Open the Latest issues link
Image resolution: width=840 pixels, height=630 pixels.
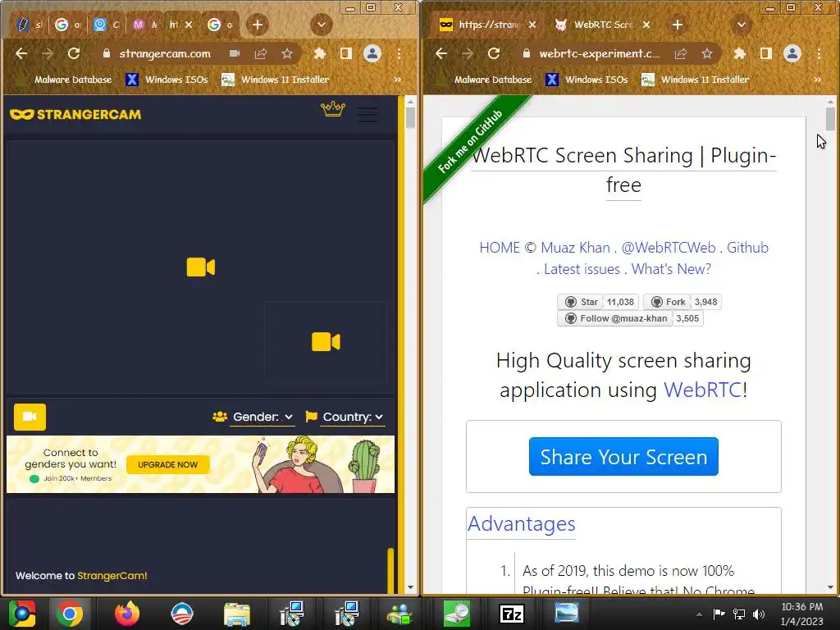[582, 269]
